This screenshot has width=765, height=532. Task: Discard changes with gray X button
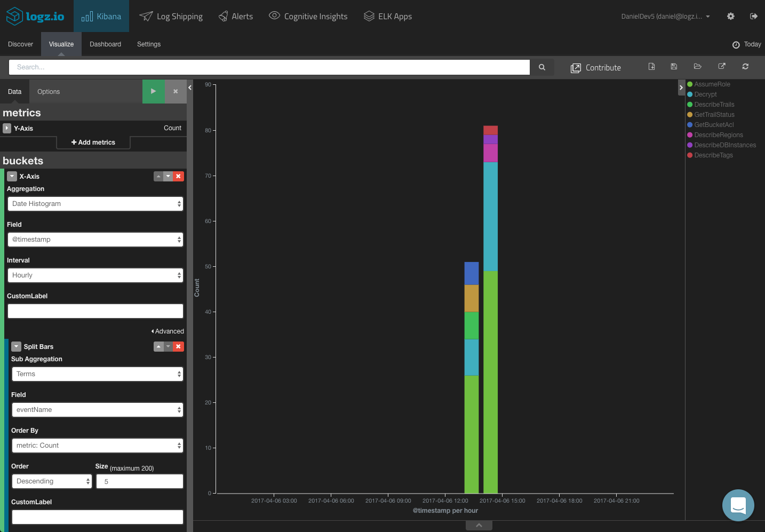pyautogui.click(x=176, y=91)
